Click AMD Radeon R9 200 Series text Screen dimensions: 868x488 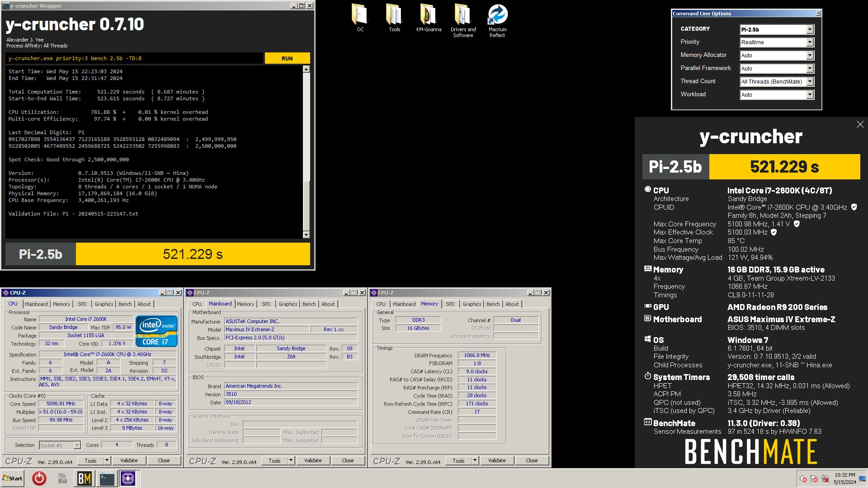[x=777, y=307]
